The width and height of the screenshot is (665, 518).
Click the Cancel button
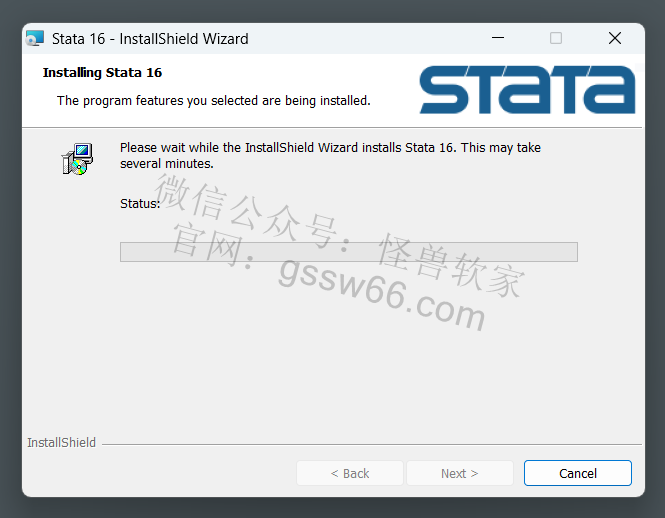578,473
